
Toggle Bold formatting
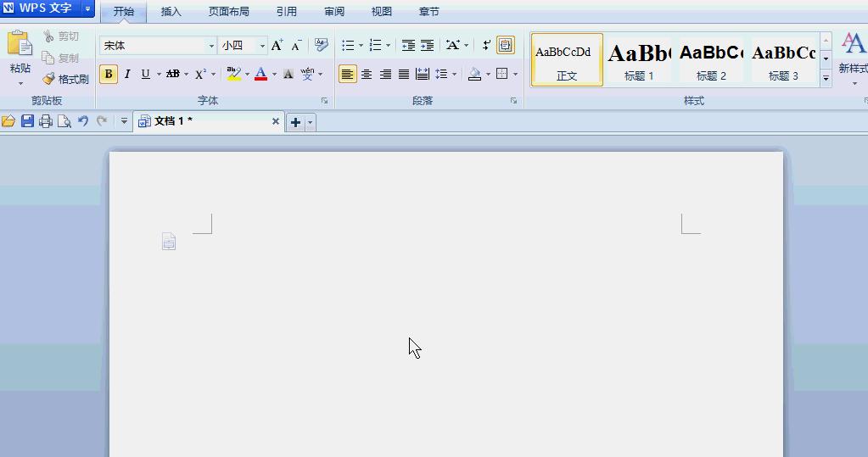click(109, 74)
